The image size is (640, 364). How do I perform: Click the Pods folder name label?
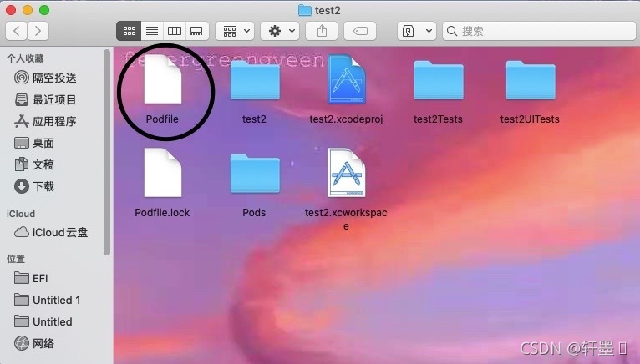click(254, 213)
